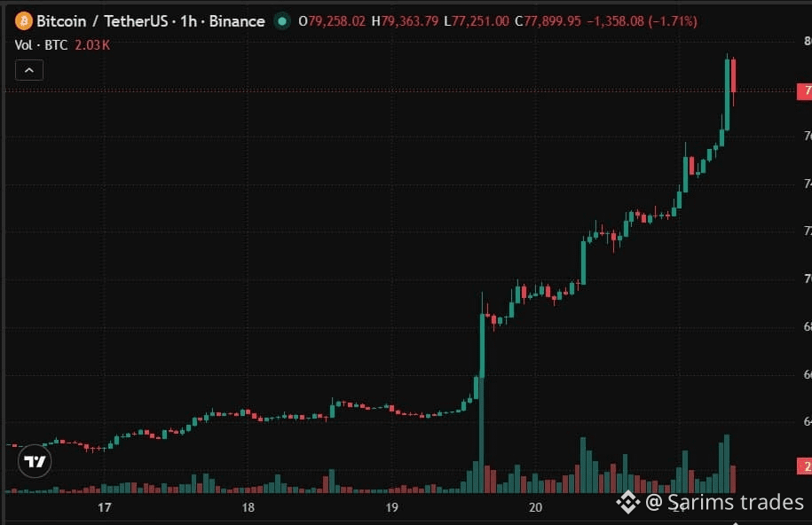The image size is (812, 525).
Task: Click the 1h interval label in the title
Action: point(188,21)
